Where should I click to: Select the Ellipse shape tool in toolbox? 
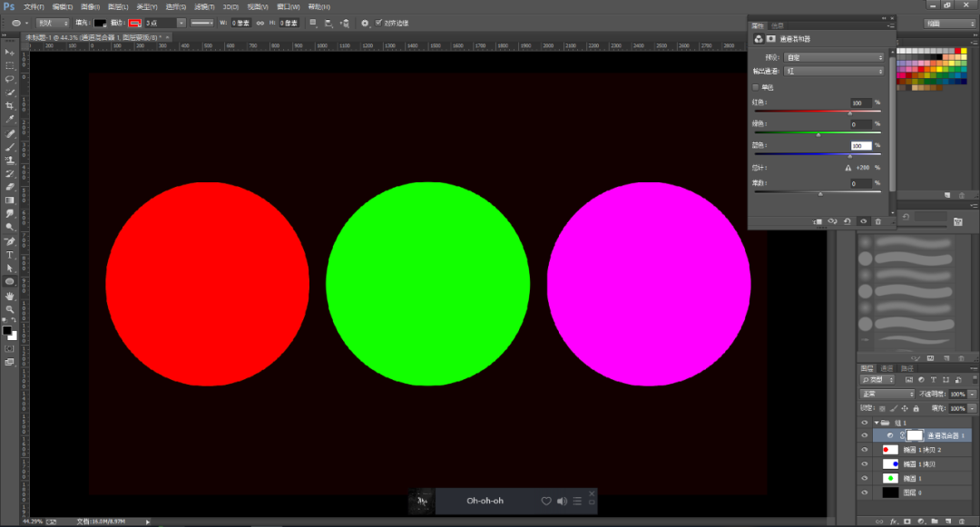tap(9, 281)
